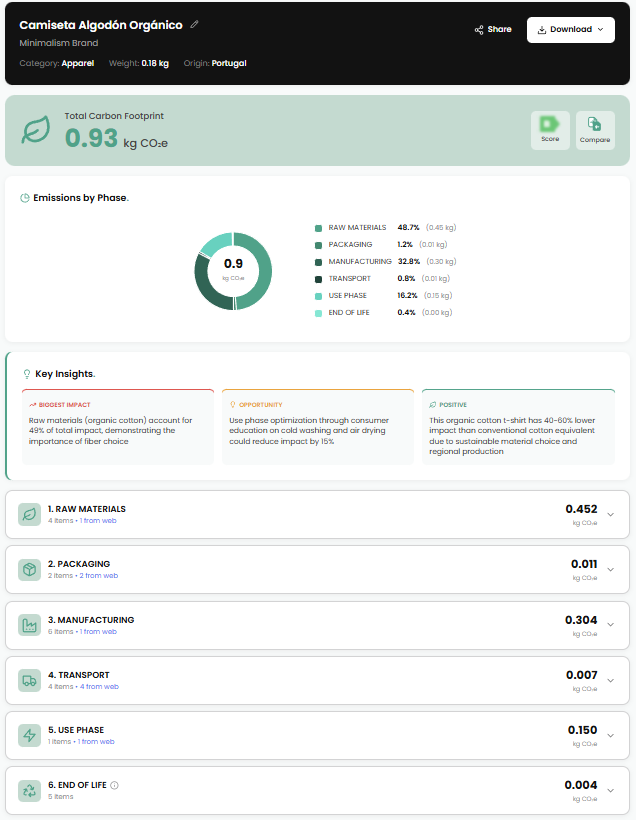Click the Opportunity insight card text

point(309,431)
